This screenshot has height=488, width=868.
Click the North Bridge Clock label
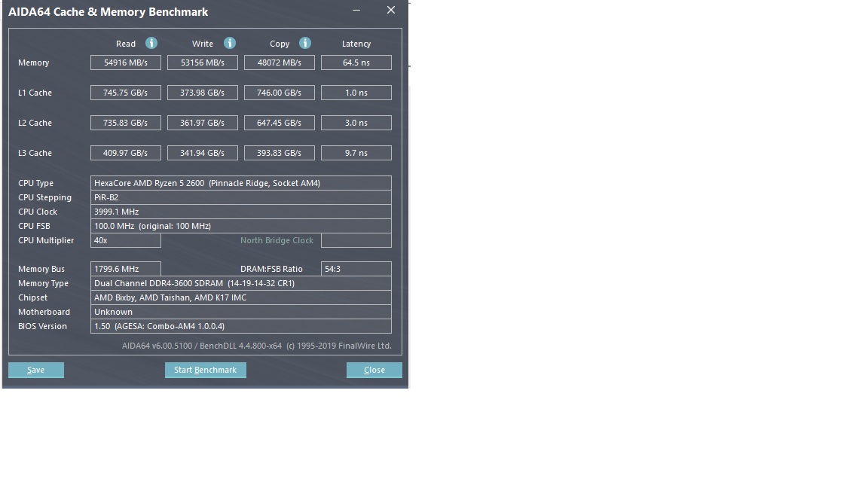[277, 241]
